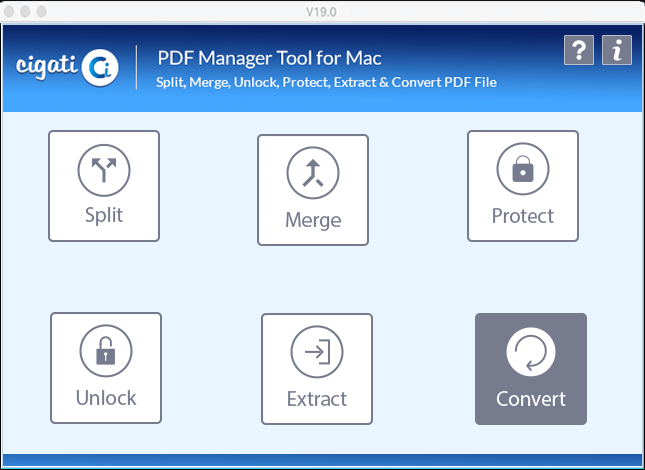This screenshot has height=470, width=645.
Task: Click the "Extract" text label
Action: [317, 399]
